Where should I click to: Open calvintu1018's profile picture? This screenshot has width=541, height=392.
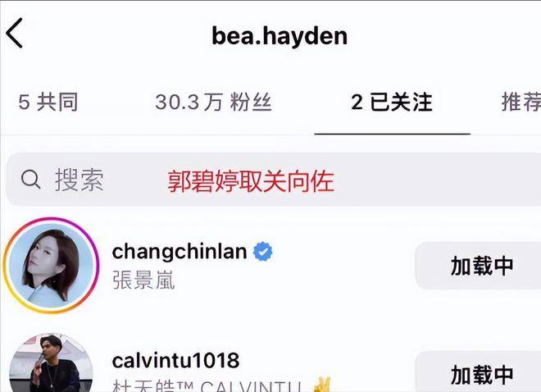51,363
